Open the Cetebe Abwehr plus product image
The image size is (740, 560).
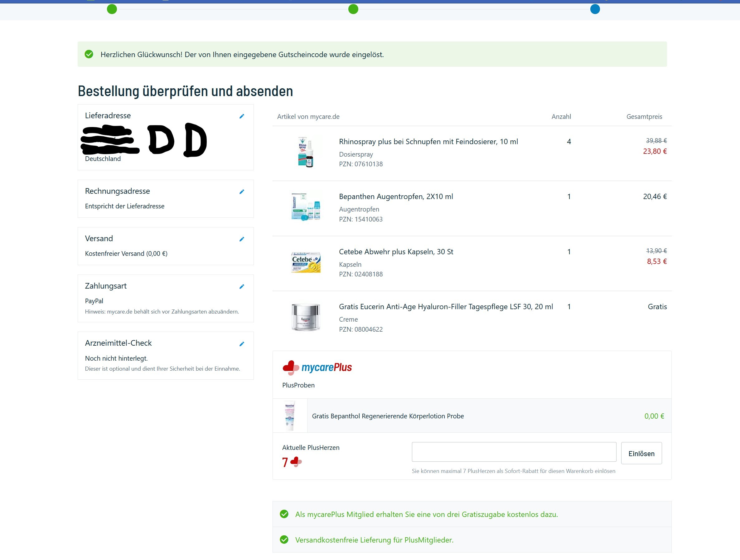click(x=306, y=262)
